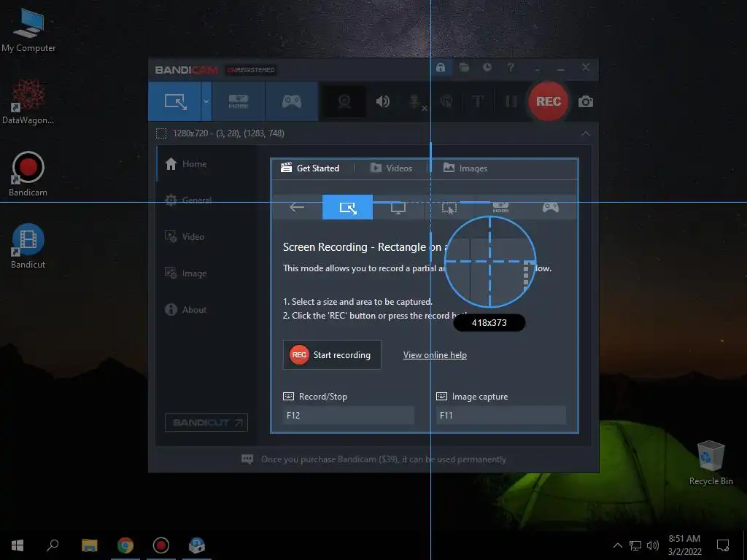Show hidden tray icons chevron
The height and width of the screenshot is (560, 747).
[618, 545]
